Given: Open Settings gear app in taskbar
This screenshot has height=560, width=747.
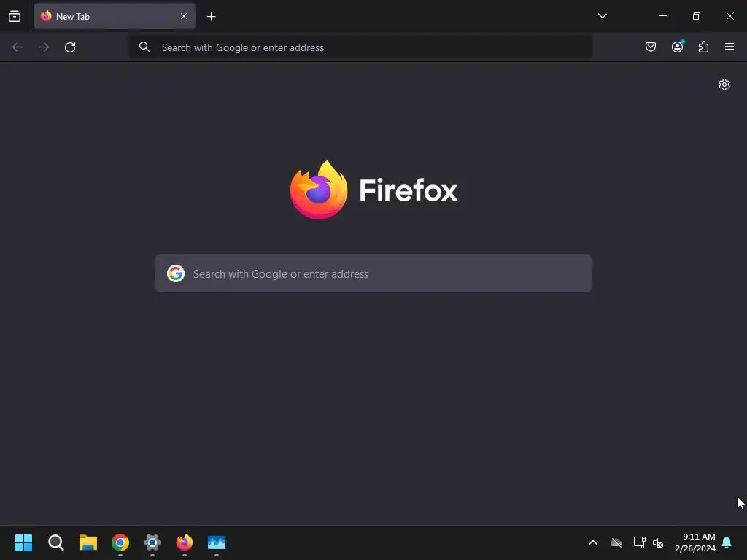Looking at the screenshot, I should [152, 542].
